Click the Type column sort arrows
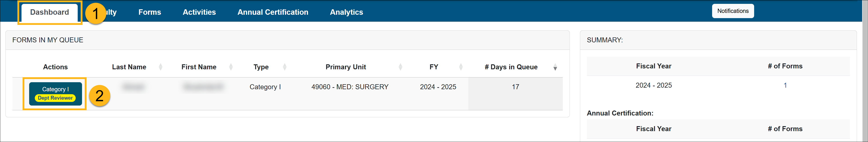This screenshot has width=868, height=142. click(285, 67)
